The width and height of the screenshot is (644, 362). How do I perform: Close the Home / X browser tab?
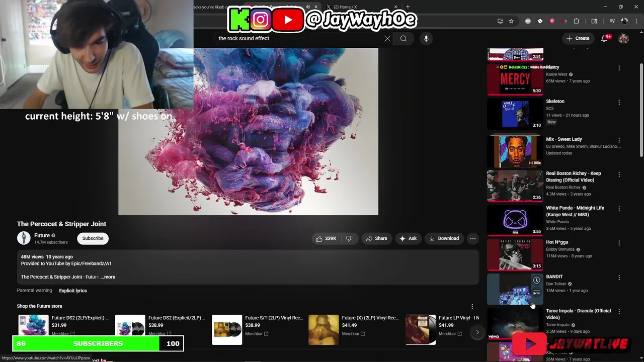[x=396, y=7]
